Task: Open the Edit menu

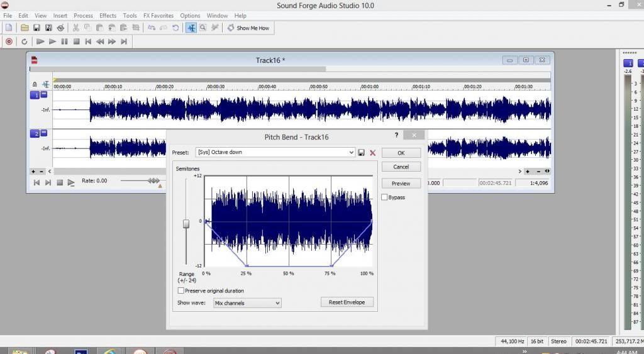Action: [23, 16]
